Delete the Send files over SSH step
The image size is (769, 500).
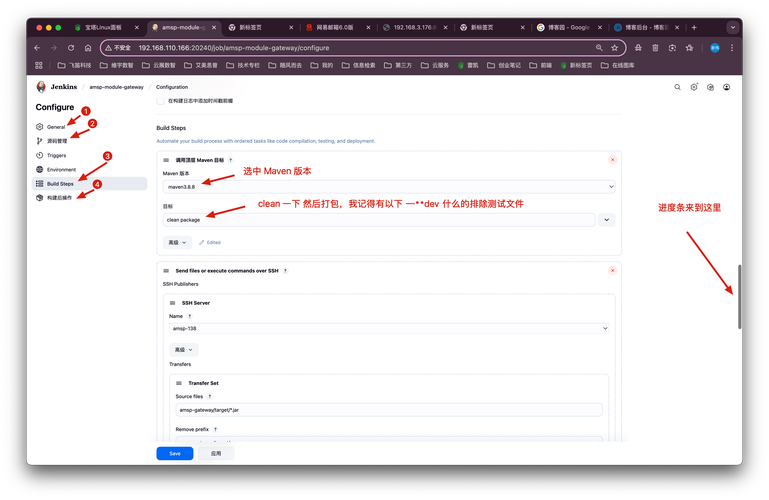[x=612, y=270]
